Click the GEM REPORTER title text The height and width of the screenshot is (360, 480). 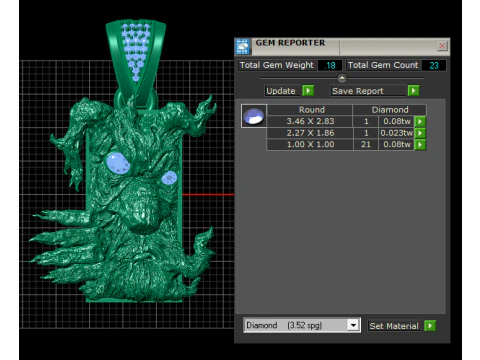tap(290, 43)
